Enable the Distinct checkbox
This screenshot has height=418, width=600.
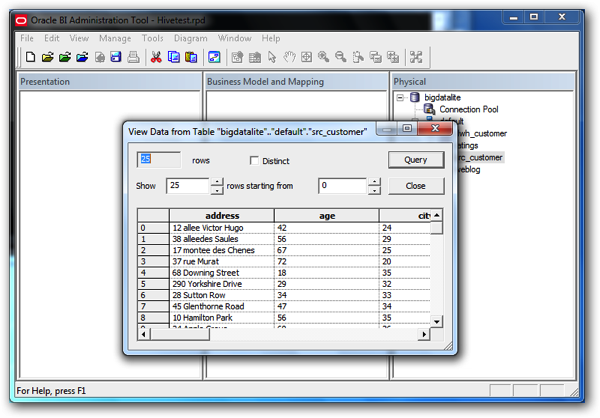pos(254,160)
